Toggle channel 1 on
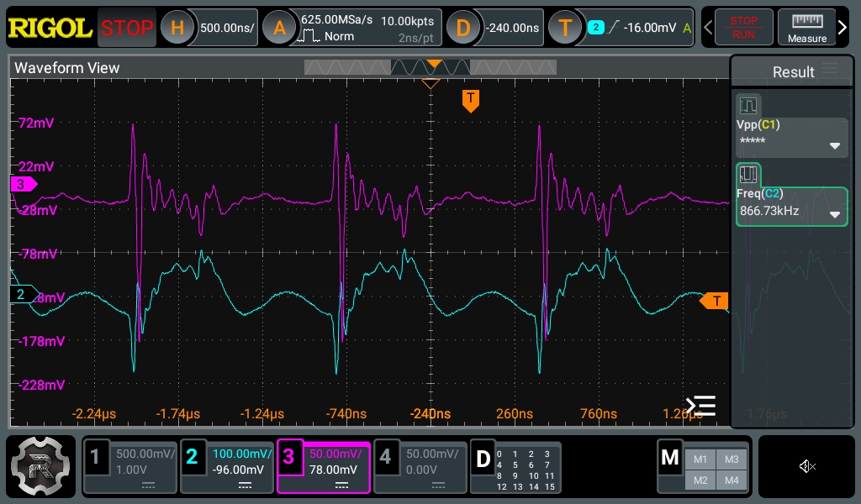Viewport: 861px width, 504px height. (96, 457)
